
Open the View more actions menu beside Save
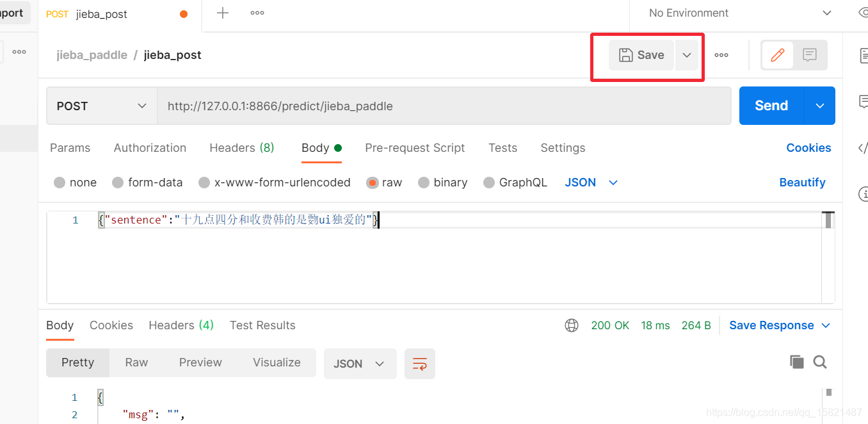721,55
